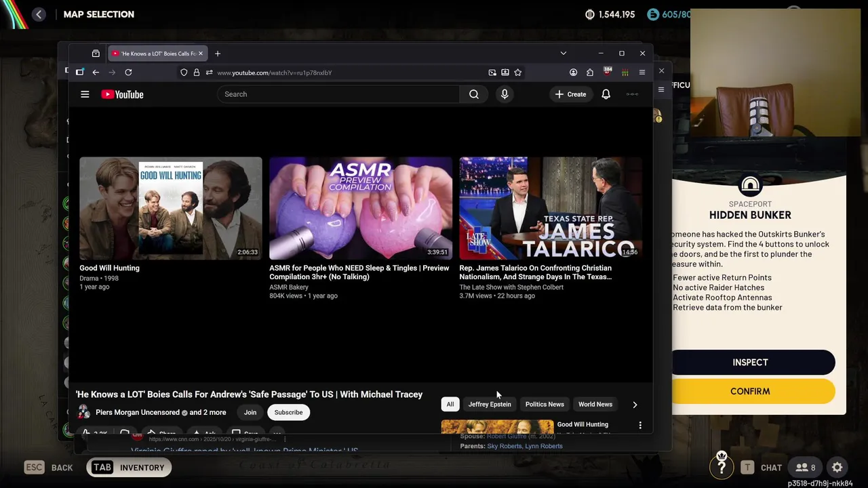868x488 pixels.
Task: Close the 'He Knows a LOT' tab
Action: coord(200,54)
